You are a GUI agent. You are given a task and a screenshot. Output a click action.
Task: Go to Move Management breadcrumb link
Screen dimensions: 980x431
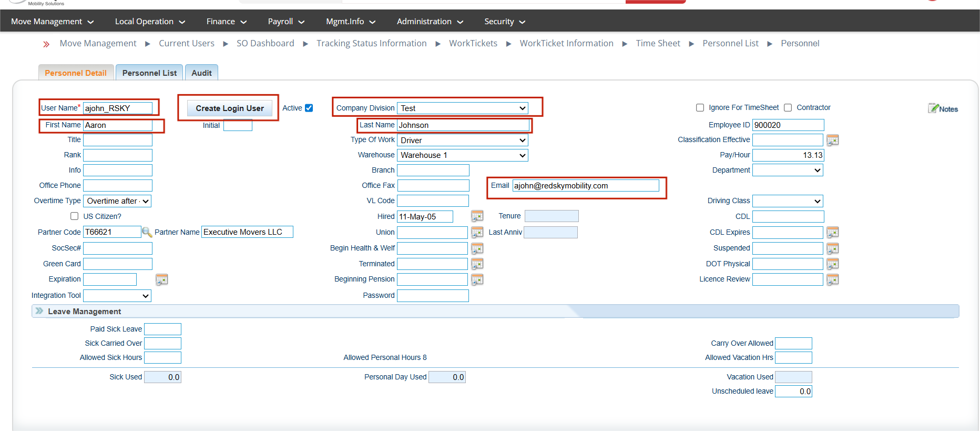pyautogui.click(x=98, y=43)
